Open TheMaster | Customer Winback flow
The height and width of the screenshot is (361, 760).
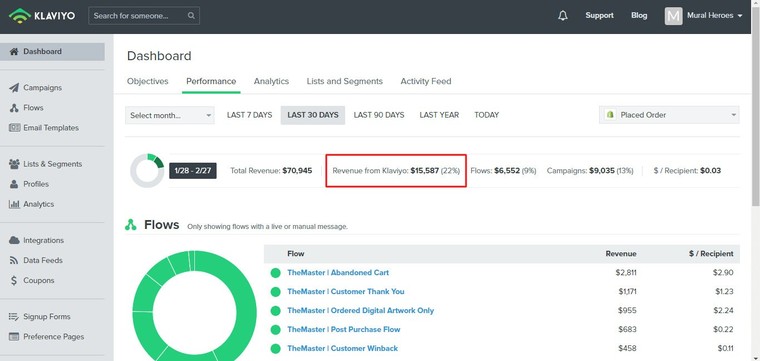[343, 348]
